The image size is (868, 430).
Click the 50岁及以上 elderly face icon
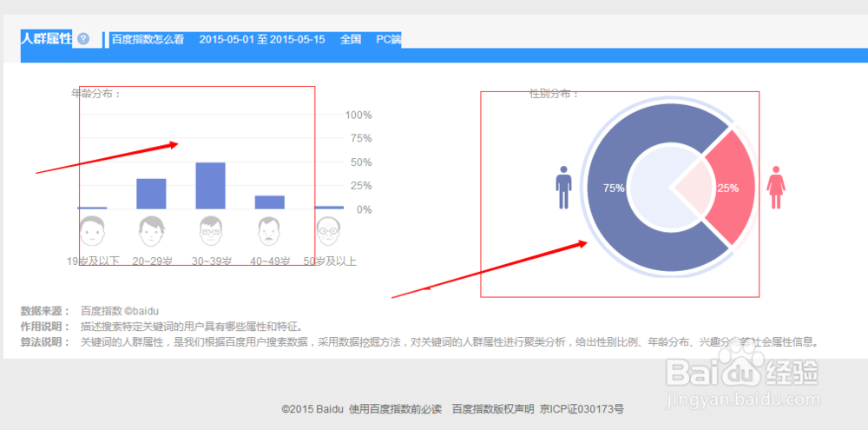click(329, 231)
